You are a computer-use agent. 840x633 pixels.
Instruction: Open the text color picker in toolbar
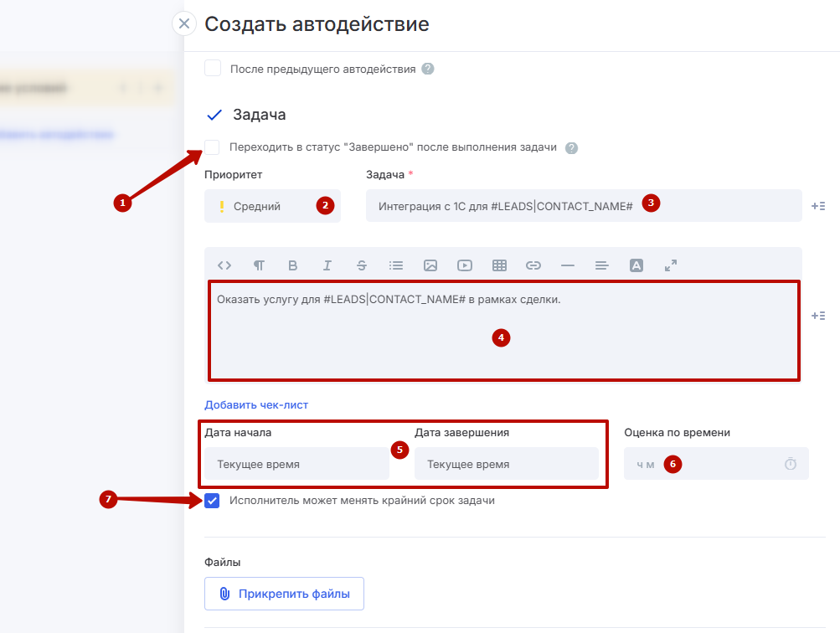tap(636, 265)
